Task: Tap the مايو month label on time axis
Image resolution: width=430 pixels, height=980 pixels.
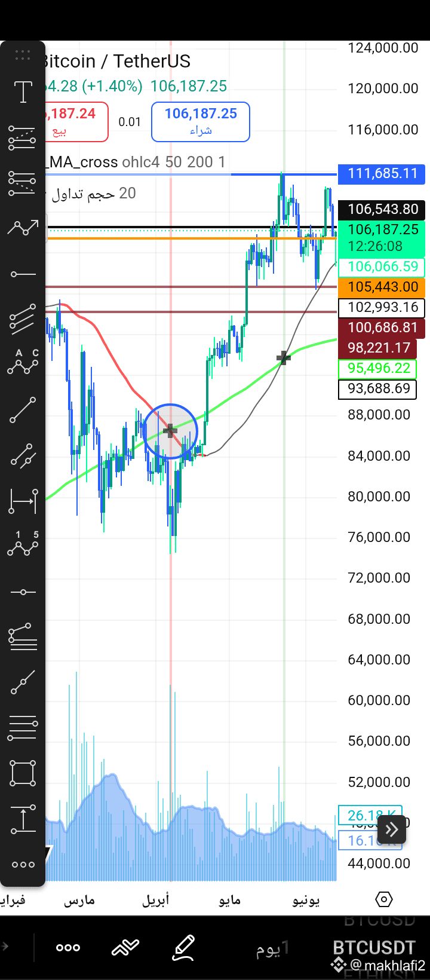Action: 229,900
